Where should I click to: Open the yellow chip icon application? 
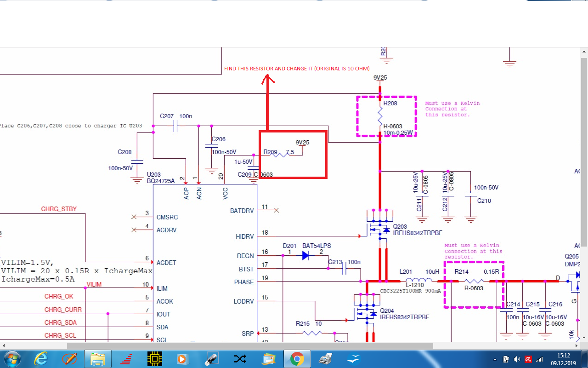(x=155, y=358)
